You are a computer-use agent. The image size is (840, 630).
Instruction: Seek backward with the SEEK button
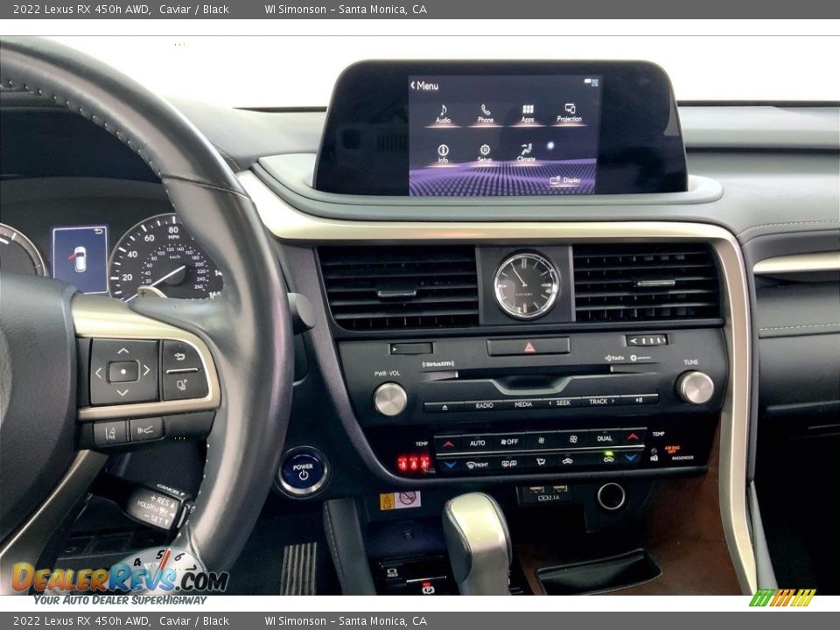click(561, 402)
